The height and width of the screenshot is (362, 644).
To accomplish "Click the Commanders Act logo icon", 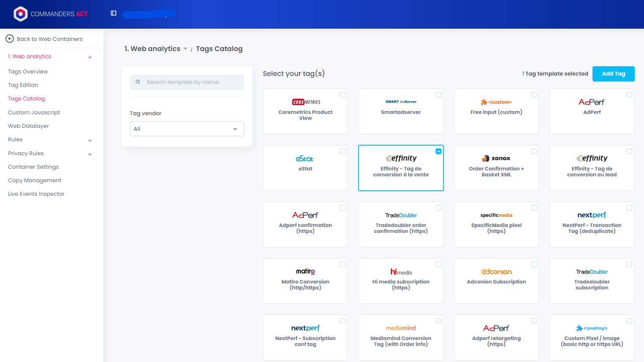I will [x=20, y=14].
